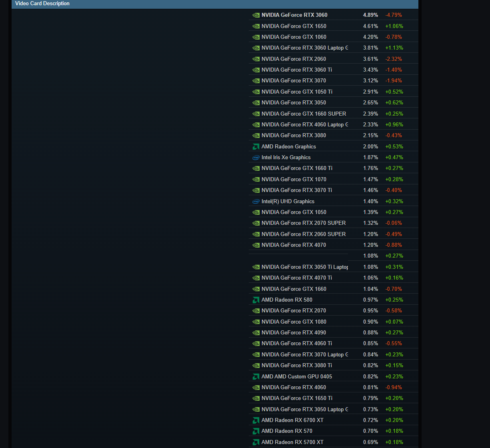The height and width of the screenshot is (448, 490).
Task: Click NVIDIA logo beside GeForce GTX 1050
Action: coord(256,212)
